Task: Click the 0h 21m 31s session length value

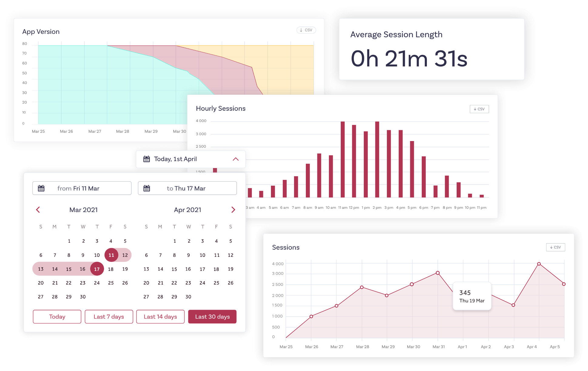Action: click(x=409, y=59)
